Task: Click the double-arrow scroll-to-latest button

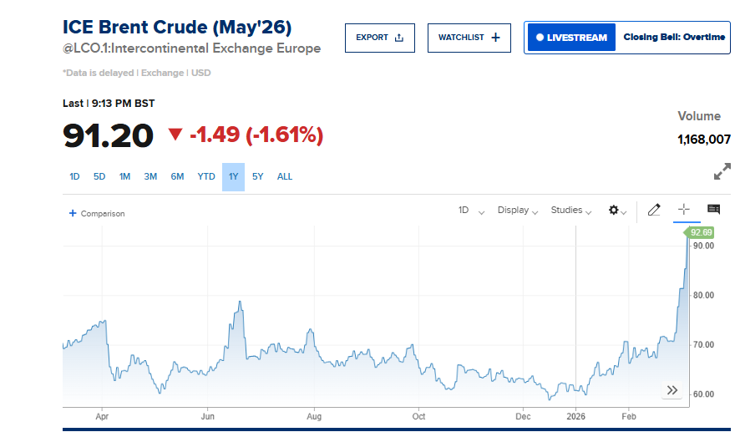Action: coord(672,390)
